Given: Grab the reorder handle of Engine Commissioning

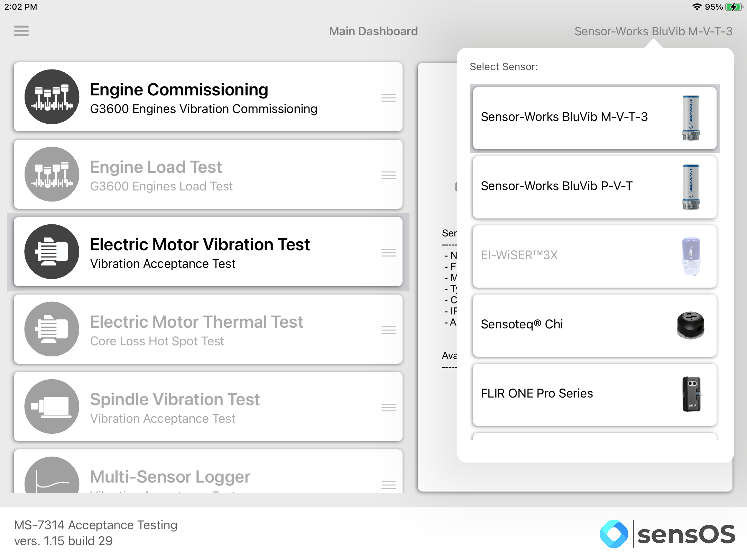Looking at the screenshot, I should (389, 98).
